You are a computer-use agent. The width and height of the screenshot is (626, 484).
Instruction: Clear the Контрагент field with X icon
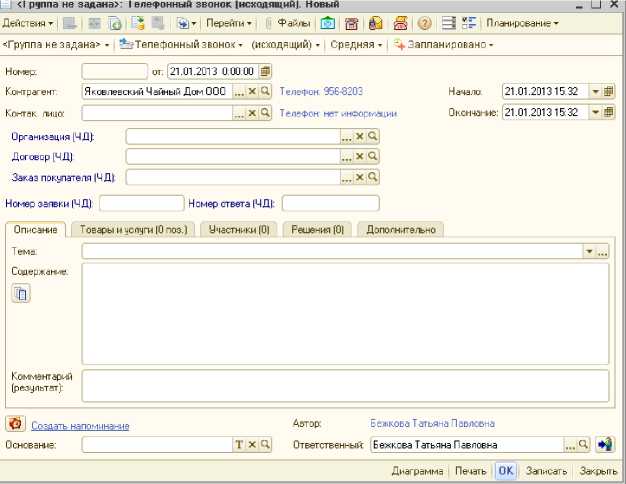click(252, 91)
